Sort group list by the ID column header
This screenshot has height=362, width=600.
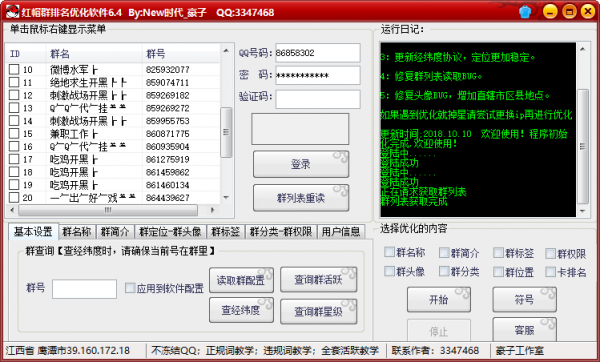pos(26,54)
